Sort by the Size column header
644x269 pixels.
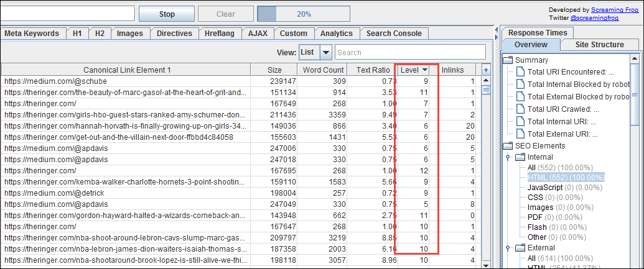tap(274, 70)
